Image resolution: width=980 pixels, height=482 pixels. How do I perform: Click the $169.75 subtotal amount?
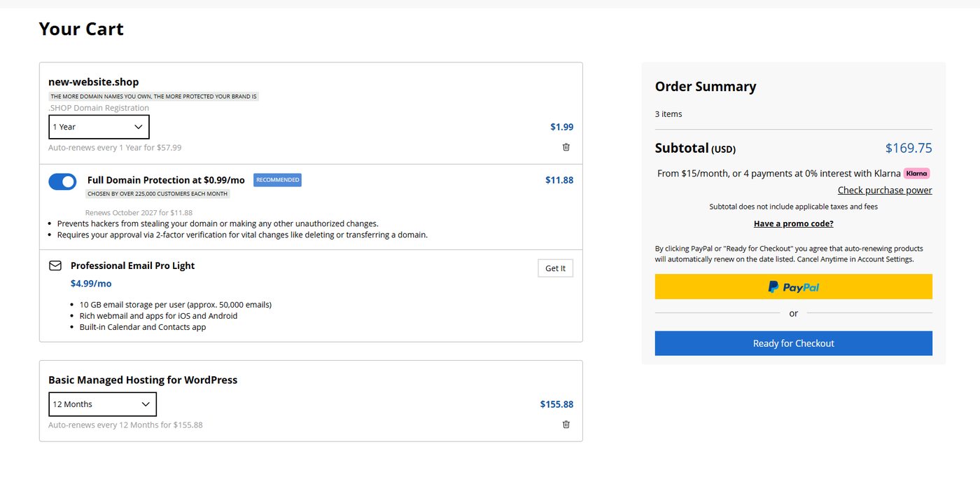point(909,148)
